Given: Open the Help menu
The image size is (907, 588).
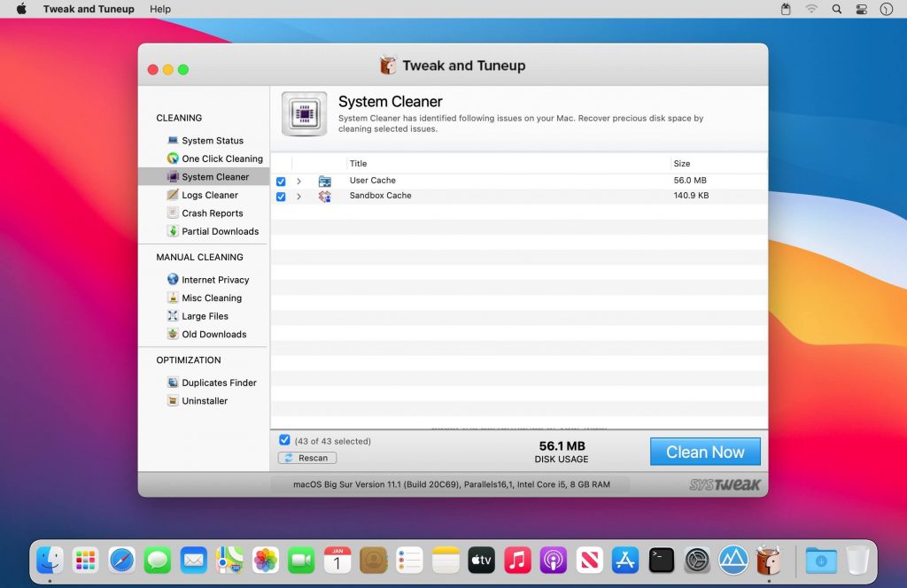Looking at the screenshot, I should pyautogui.click(x=160, y=9).
